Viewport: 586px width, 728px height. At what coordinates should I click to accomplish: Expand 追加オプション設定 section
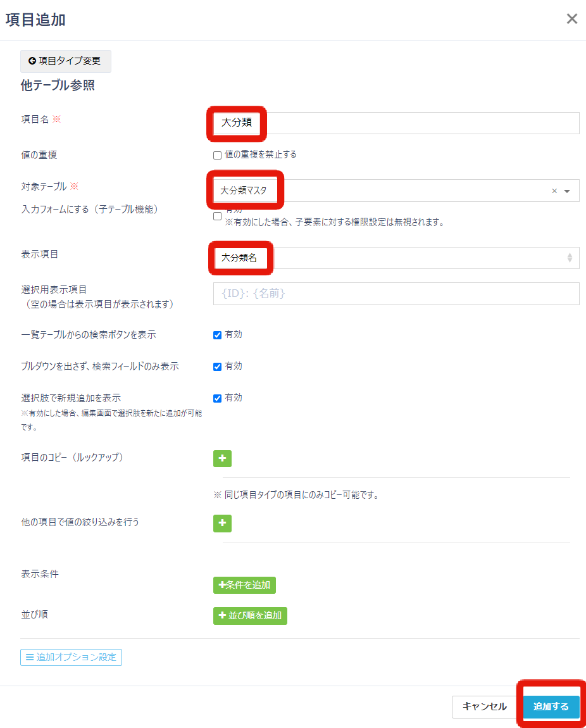[x=71, y=657]
